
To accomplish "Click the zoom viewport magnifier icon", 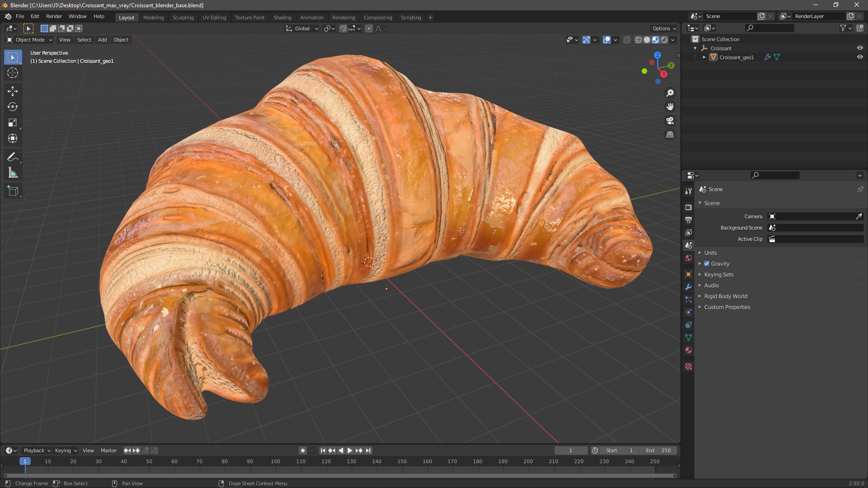I will point(670,93).
